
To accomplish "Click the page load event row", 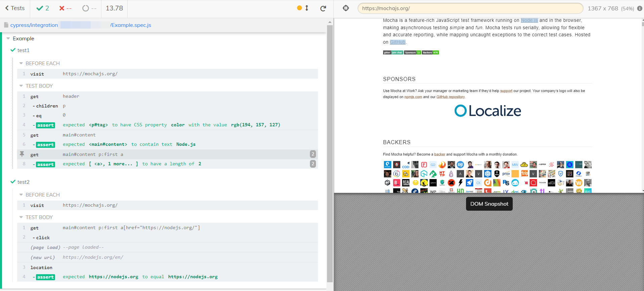I will tap(168, 247).
